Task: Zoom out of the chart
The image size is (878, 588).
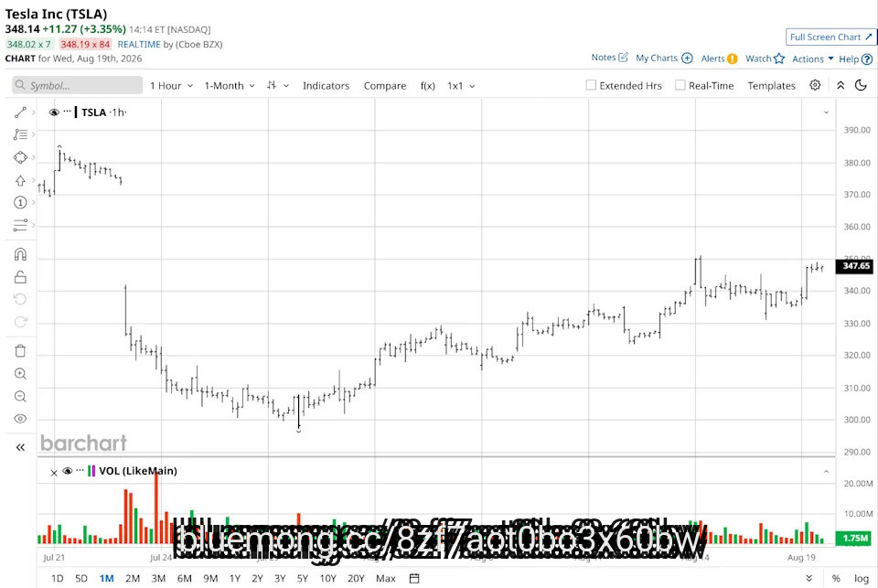Action: 20,397
